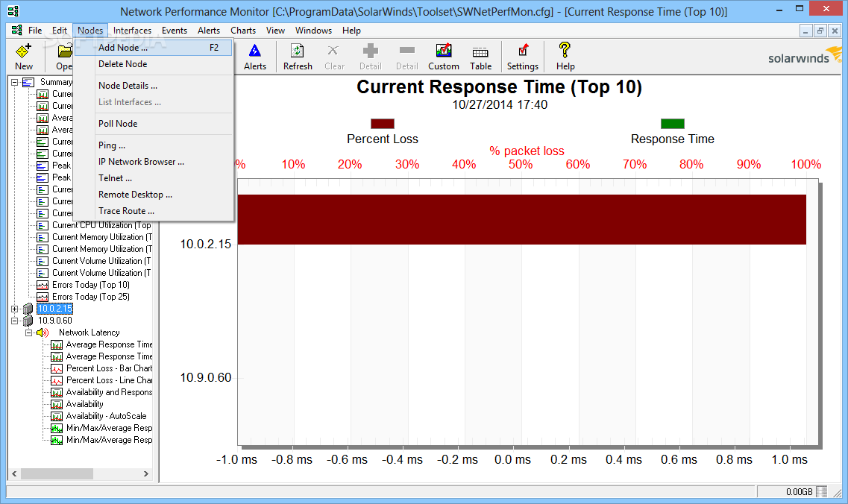848x504 pixels.
Task: Click the Percent Loss - Bar Chart icon
Action: [x=56, y=368]
